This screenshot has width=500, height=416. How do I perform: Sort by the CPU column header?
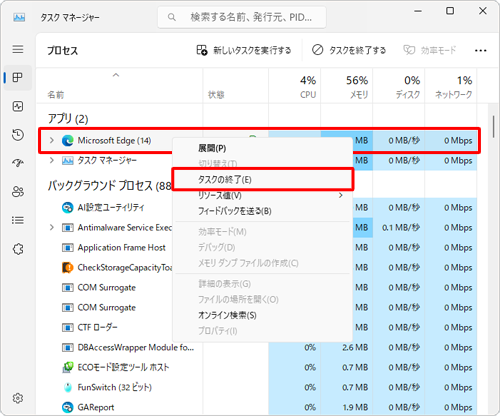coord(295,87)
